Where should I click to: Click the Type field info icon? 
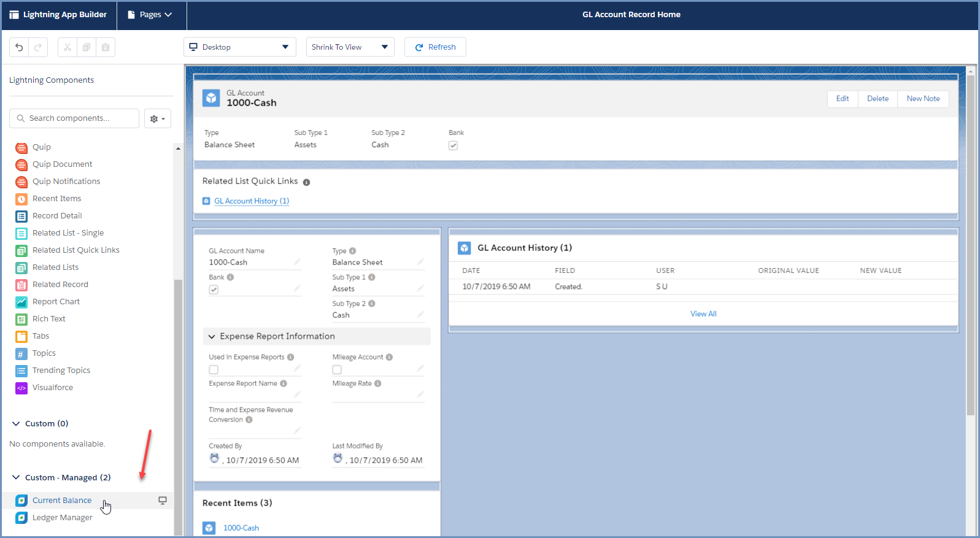[x=352, y=251]
